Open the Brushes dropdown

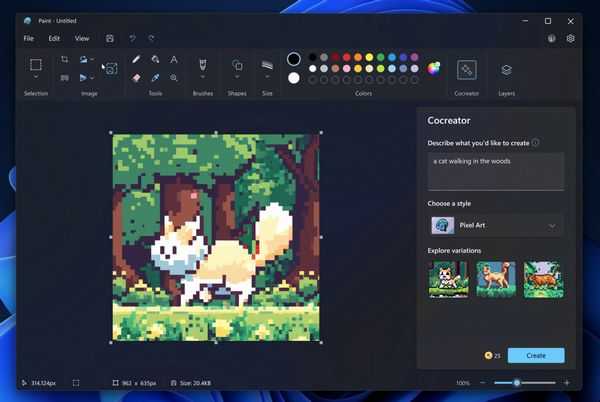pos(203,68)
